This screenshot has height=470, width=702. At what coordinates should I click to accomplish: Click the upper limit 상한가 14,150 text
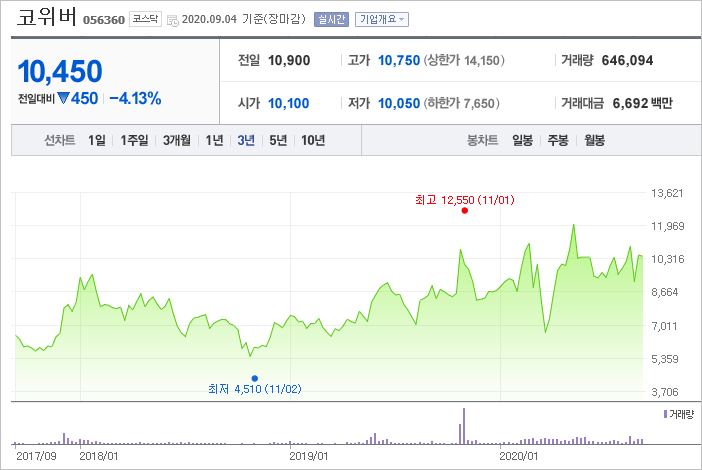click(x=464, y=60)
